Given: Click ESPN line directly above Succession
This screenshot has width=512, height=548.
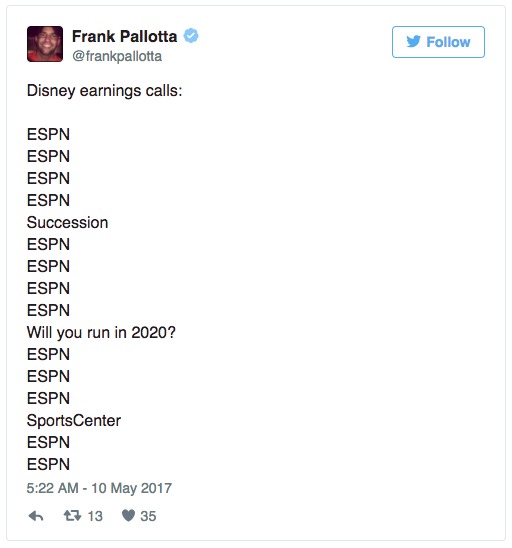Looking at the screenshot, I should point(48,201).
